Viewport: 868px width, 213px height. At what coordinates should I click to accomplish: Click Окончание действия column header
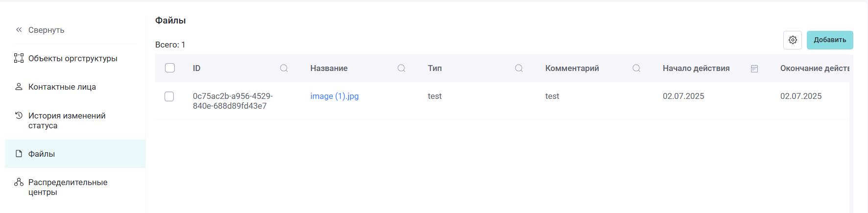[814, 68]
